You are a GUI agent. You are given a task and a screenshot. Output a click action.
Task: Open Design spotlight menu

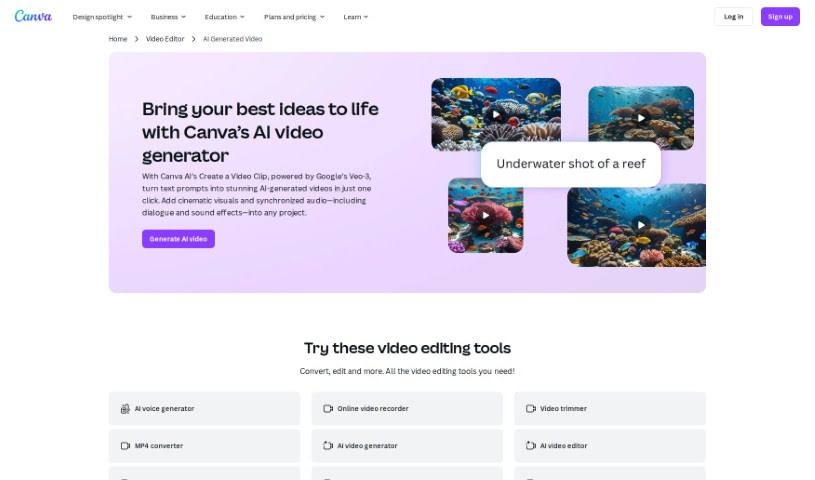coord(102,17)
